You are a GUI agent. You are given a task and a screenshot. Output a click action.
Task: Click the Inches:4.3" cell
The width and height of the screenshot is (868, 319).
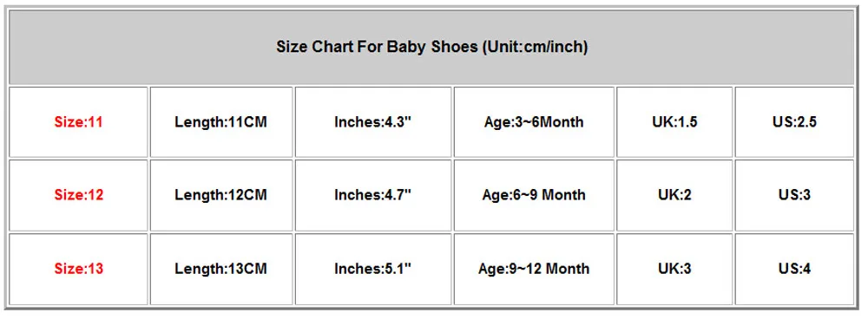pyautogui.click(x=373, y=122)
